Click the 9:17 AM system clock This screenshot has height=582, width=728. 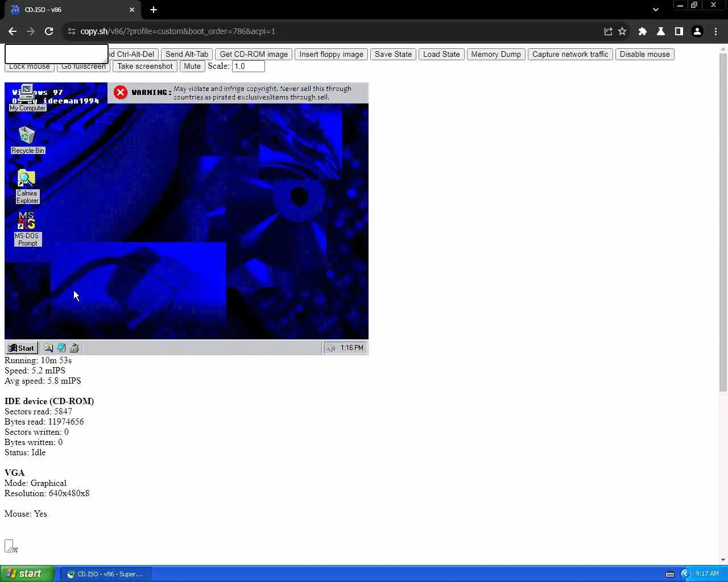point(707,574)
